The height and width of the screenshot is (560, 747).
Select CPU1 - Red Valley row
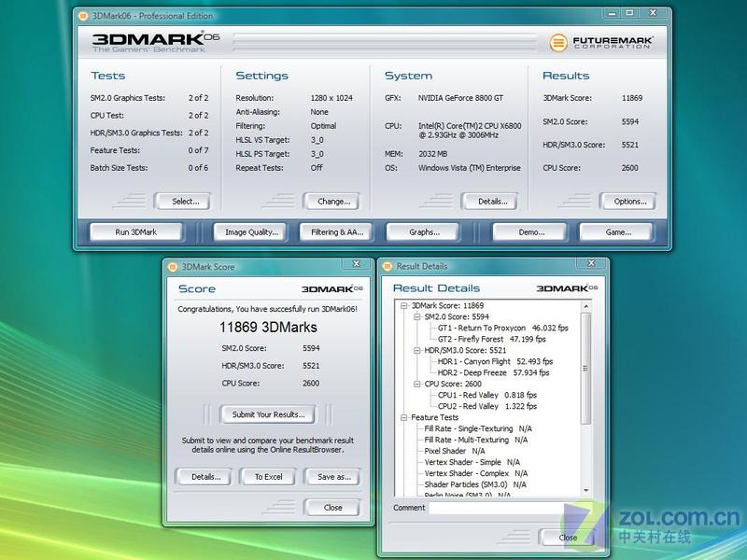point(487,395)
